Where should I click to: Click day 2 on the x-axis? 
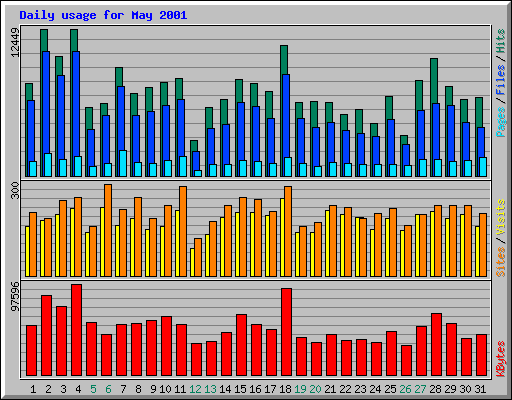click(48, 389)
